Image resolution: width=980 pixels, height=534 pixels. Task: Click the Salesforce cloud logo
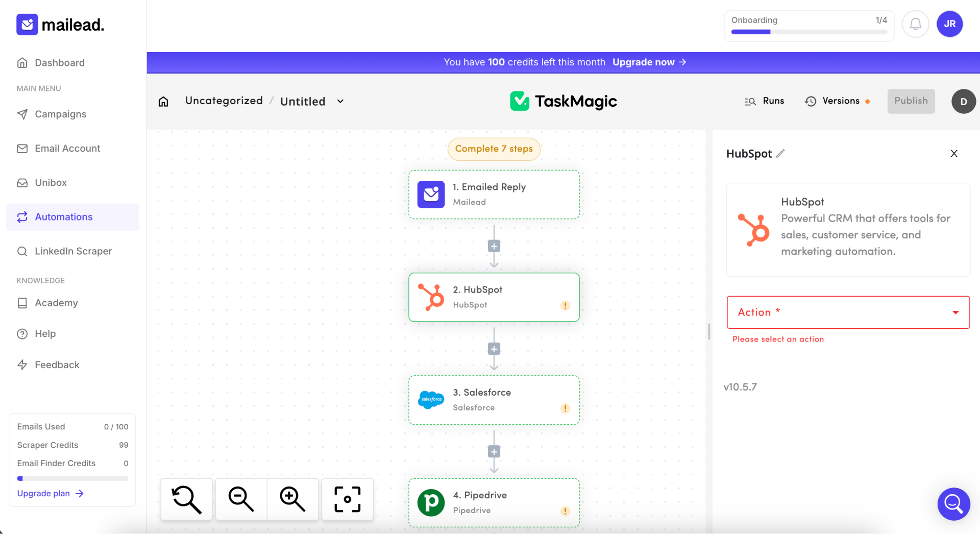(x=431, y=400)
